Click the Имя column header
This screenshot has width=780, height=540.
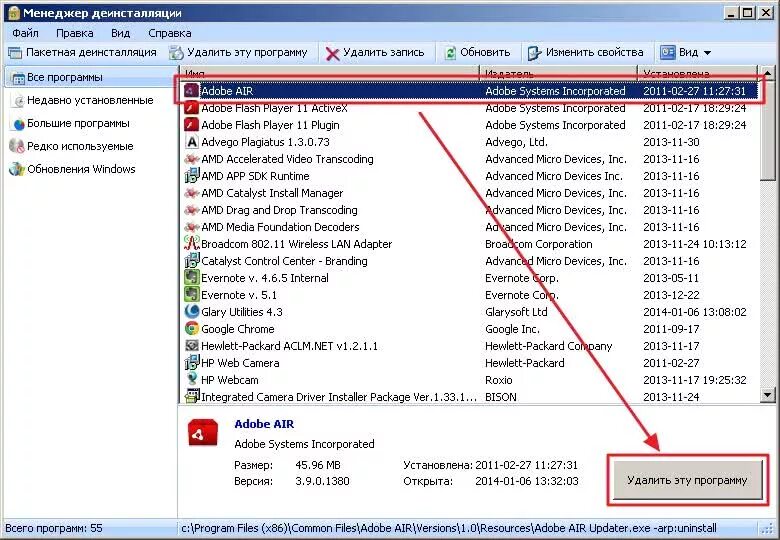(329, 74)
